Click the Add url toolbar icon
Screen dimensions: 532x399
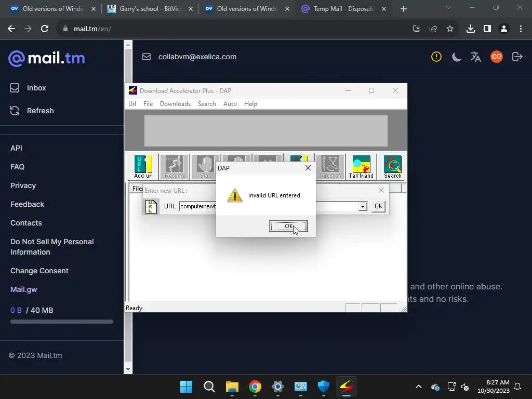(143, 167)
